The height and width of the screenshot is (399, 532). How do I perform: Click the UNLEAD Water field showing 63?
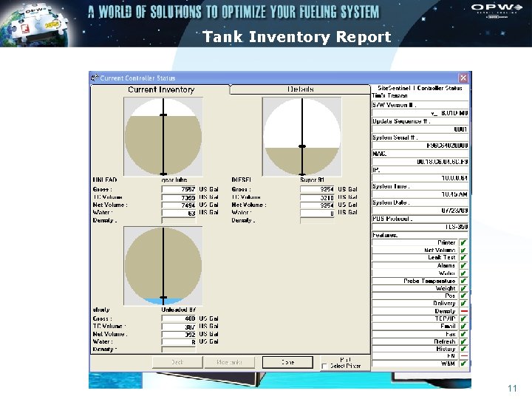click(179, 213)
